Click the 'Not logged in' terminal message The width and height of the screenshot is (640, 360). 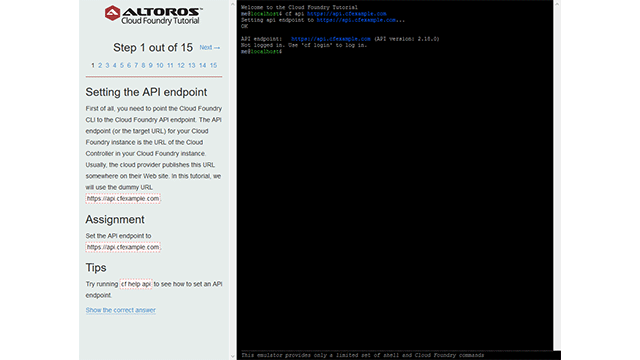click(304, 45)
